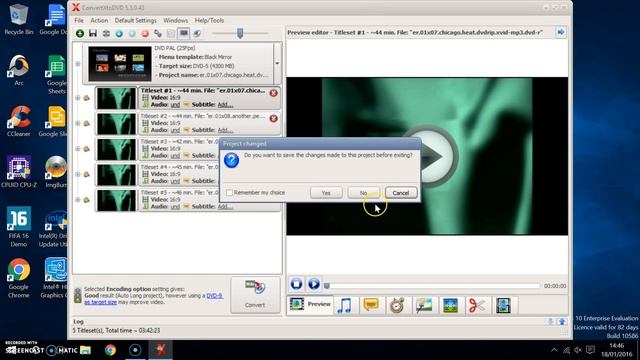Open the Action menu
The height and width of the screenshot is (360, 640).
pyautogui.click(x=99, y=20)
